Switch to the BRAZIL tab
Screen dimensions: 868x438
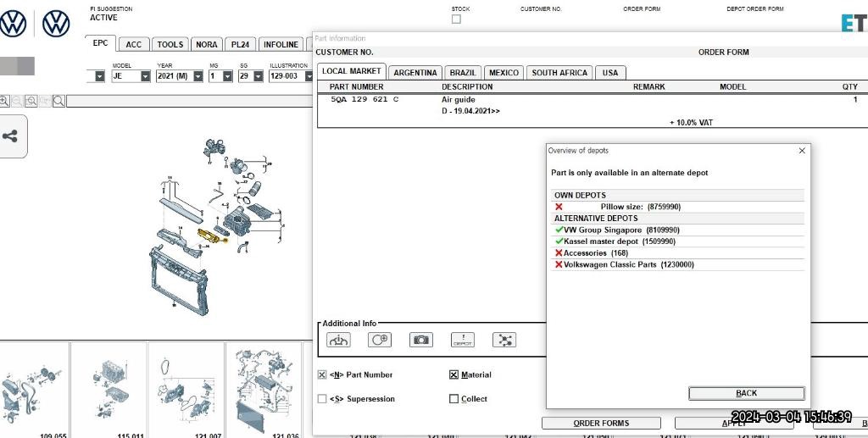point(463,73)
